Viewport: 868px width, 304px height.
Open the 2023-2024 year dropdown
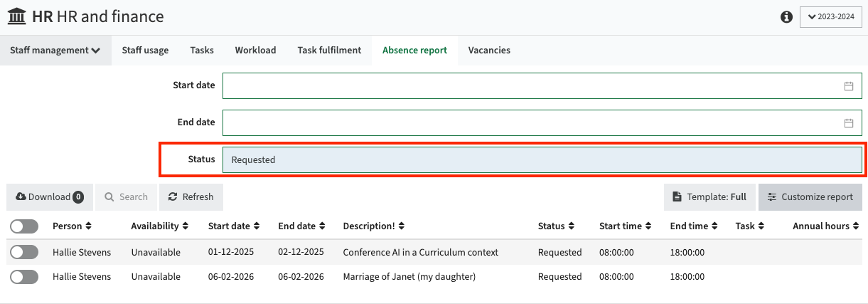[830, 17]
